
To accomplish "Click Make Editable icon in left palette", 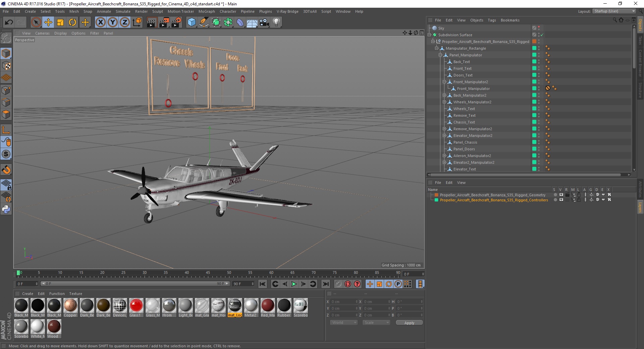I will [x=6, y=38].
